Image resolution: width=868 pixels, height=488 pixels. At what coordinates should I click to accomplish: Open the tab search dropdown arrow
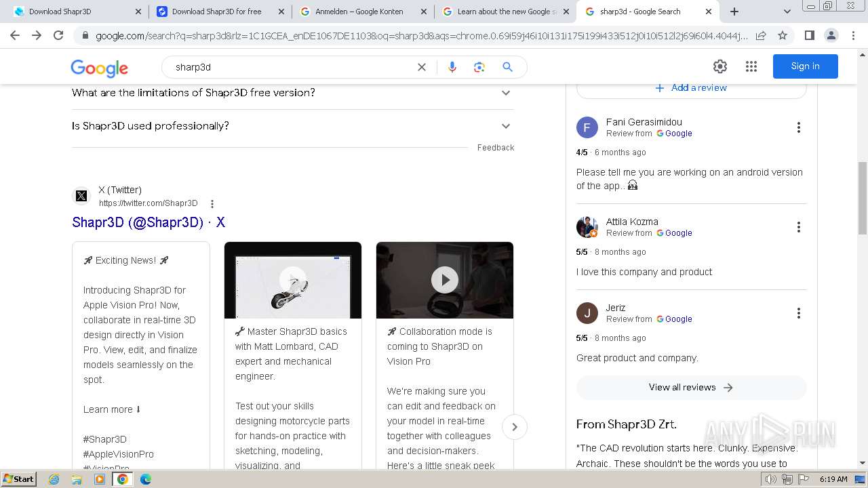[x=787, y=12]
